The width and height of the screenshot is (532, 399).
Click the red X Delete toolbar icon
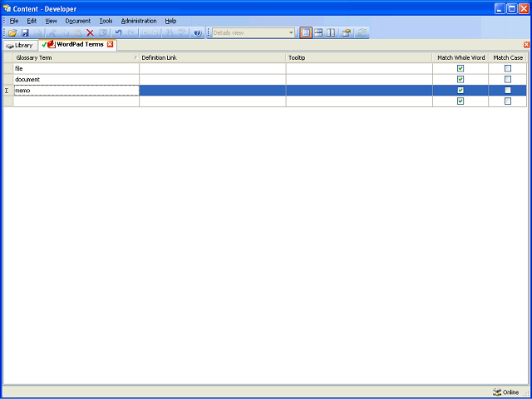[90, 33]
